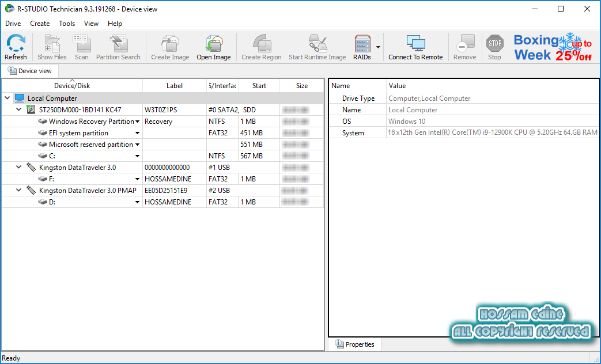Open the Create menu
Viewport: 601px width, 364px height.
[40, 24]
